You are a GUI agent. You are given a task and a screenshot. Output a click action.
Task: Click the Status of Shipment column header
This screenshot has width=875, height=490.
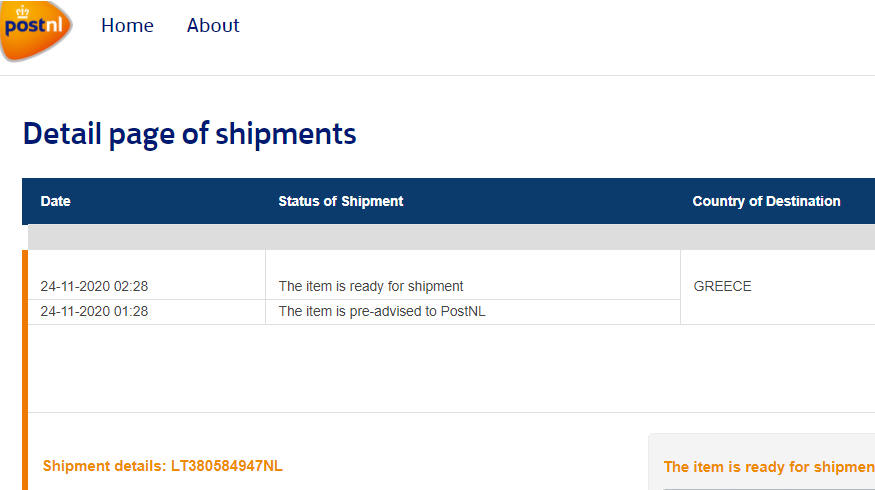340,201
